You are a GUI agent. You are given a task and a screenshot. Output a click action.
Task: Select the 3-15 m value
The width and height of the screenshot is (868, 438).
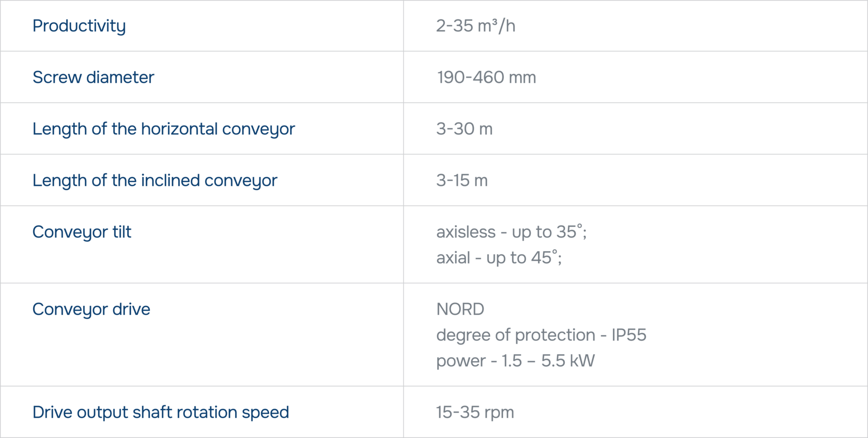(461, 180)
